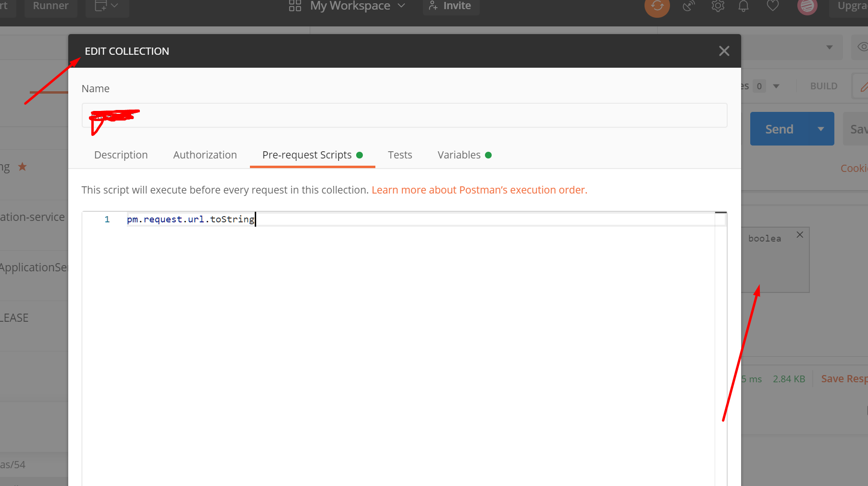Screen dimensions: 868x486
Task: View notifications via bell icon
Action: (x=743, y=6)
